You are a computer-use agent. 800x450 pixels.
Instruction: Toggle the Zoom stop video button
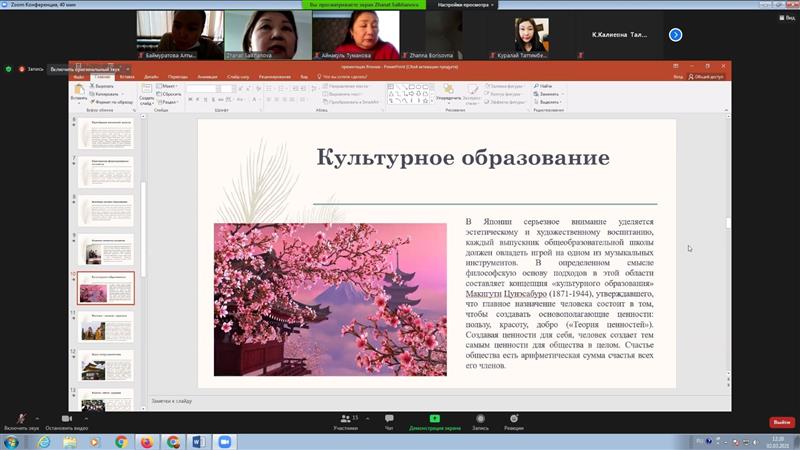[x=67, y=420]
